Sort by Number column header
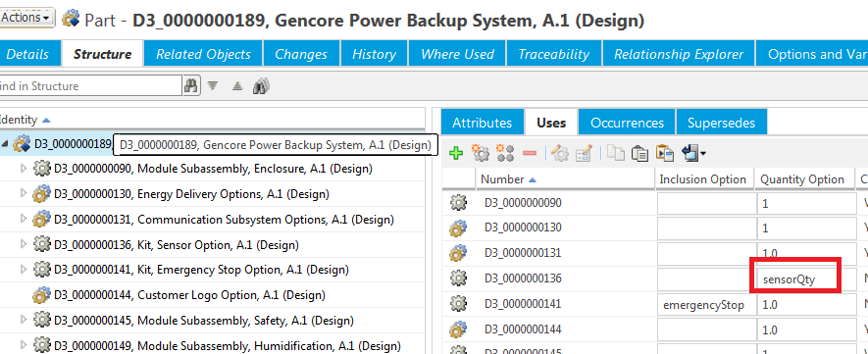 tap(502, 179)
